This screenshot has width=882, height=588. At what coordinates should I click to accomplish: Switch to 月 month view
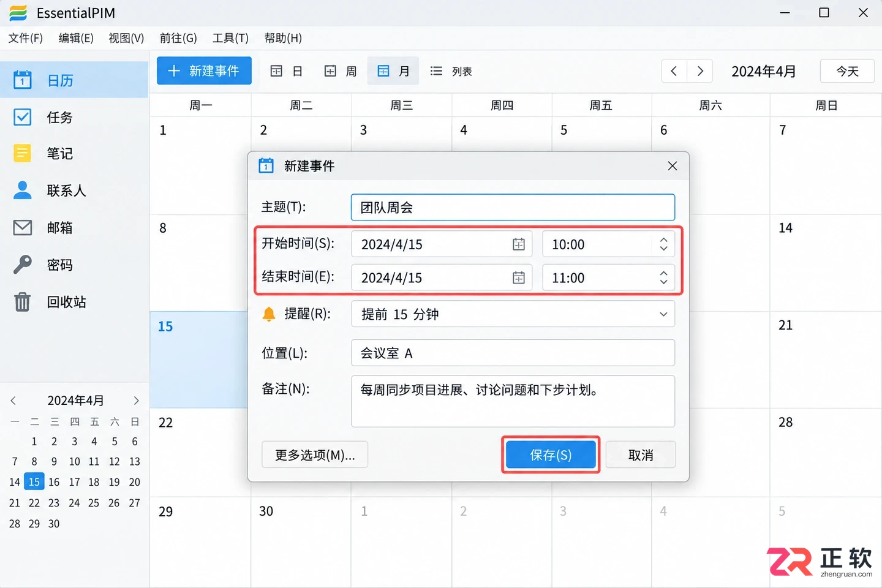393,71
